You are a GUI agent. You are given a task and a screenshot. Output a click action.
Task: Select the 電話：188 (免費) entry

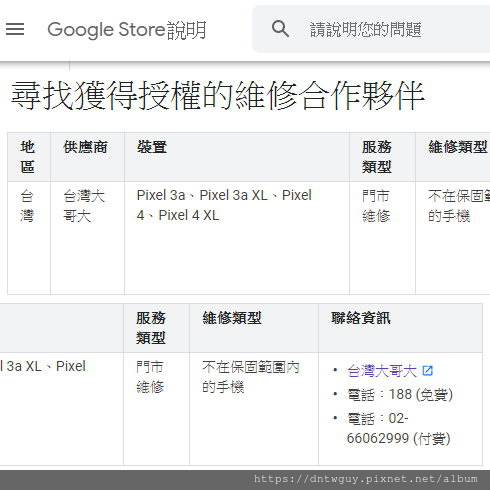coord(400,395)
